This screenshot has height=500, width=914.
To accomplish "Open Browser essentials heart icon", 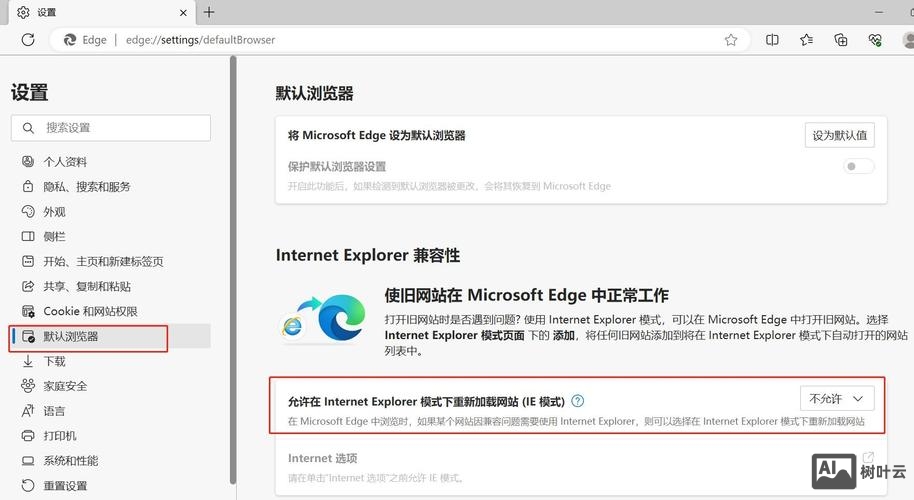I will coord(875,40).
